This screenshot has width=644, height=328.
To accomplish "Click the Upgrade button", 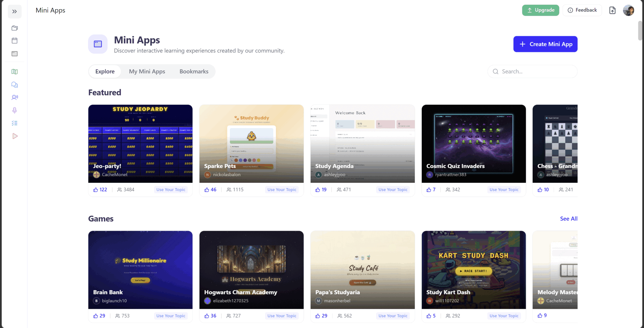I will (x=541, y=10).
